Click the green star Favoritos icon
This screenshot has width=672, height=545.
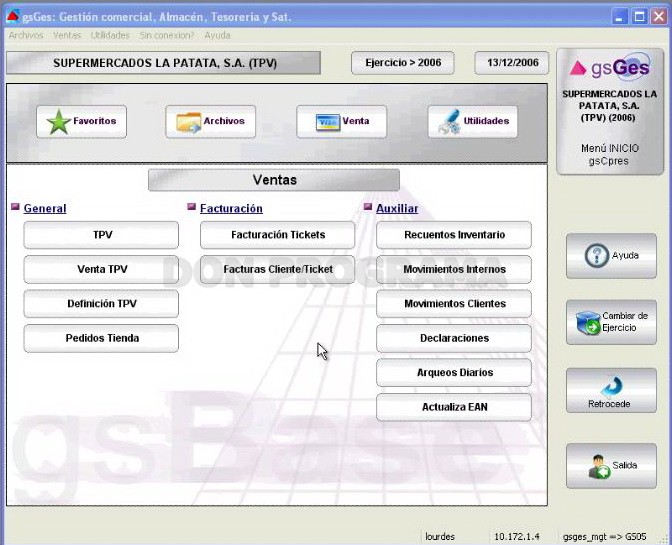coord(58,122)
